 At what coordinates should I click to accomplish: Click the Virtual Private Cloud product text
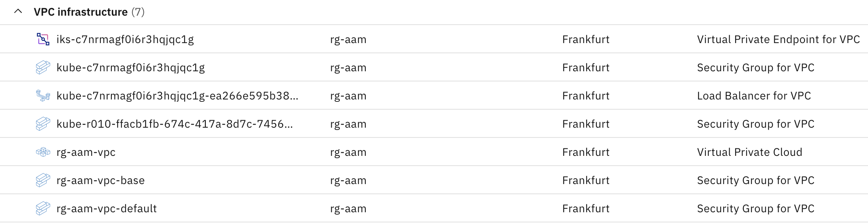tap(749, 152)
